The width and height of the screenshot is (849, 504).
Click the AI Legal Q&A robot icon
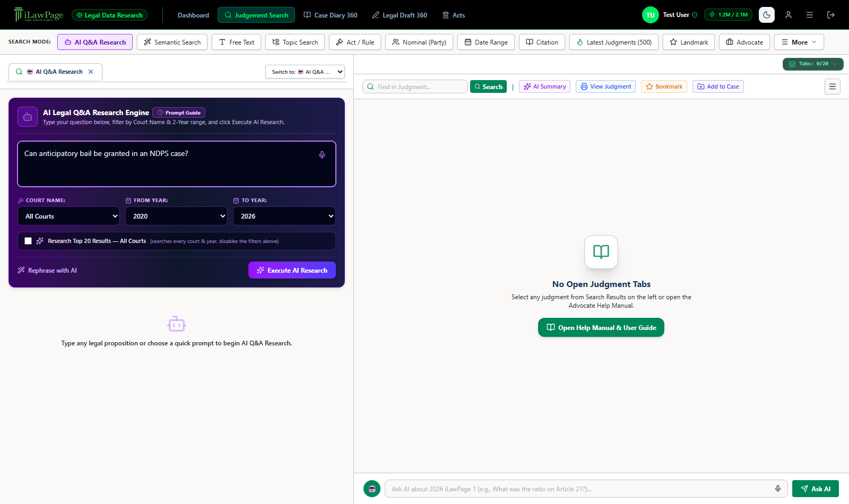(28, 117)
